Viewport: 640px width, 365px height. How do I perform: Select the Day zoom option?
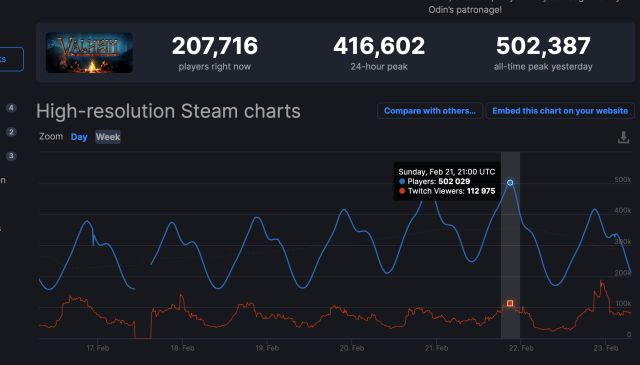coord(79,137)
